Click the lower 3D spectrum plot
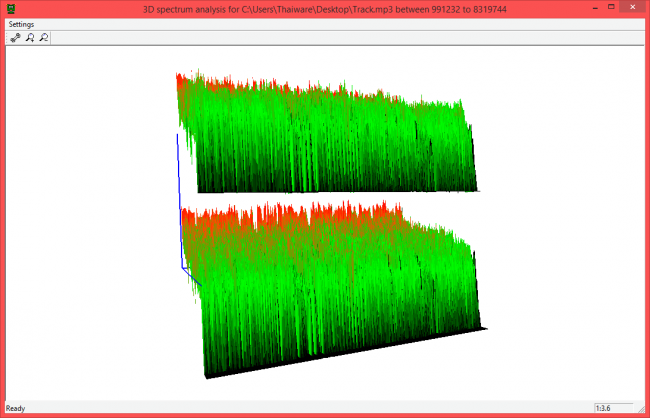This screenshot has width=650, height=418. 336,290
